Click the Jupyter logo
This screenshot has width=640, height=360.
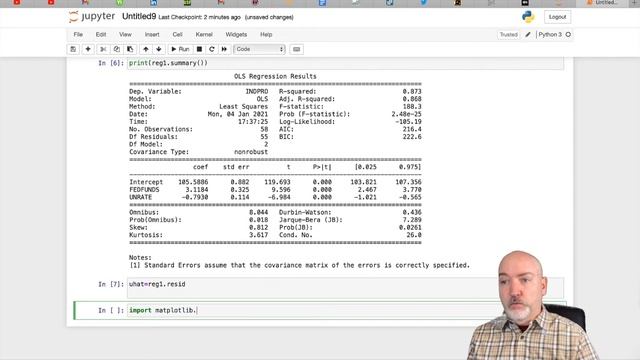click(92, 17)
